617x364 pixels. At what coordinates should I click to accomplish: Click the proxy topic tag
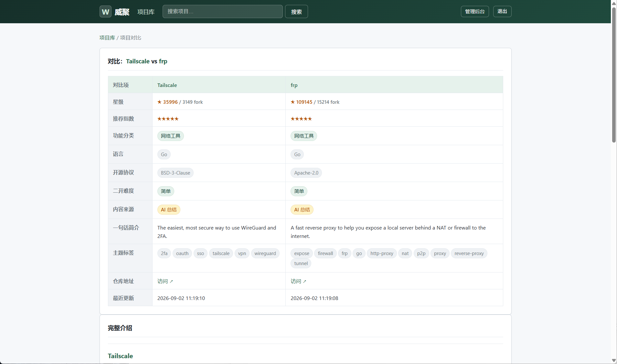[440, 253]
